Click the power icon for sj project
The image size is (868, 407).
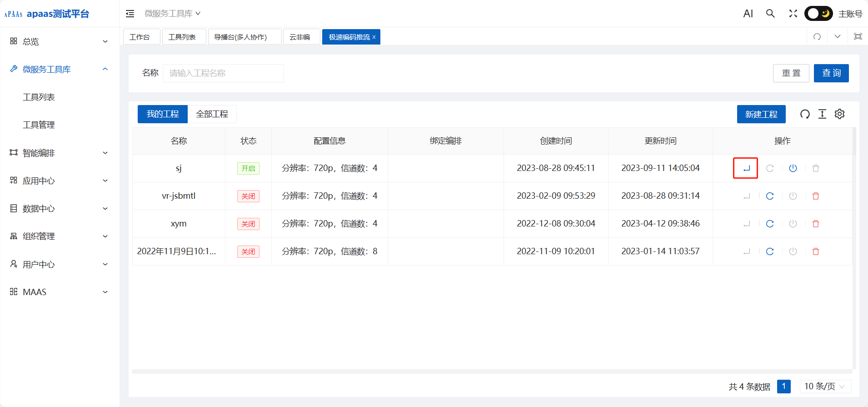793,168
